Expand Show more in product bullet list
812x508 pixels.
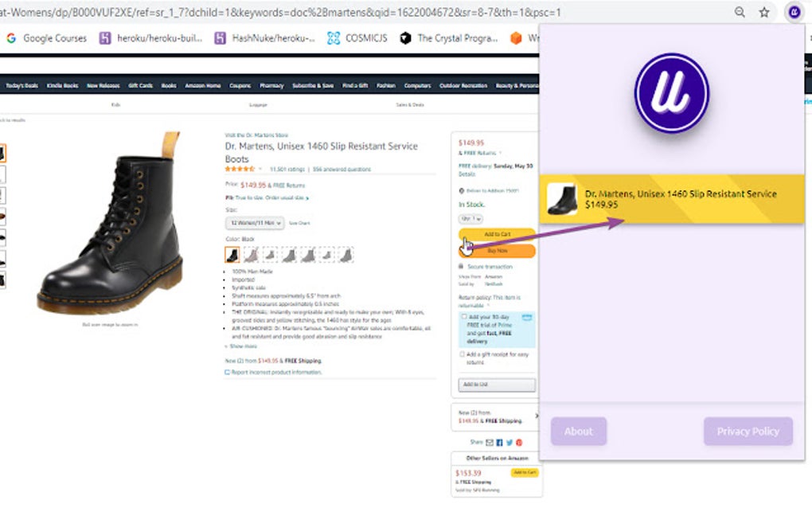(x=242, y=346)
